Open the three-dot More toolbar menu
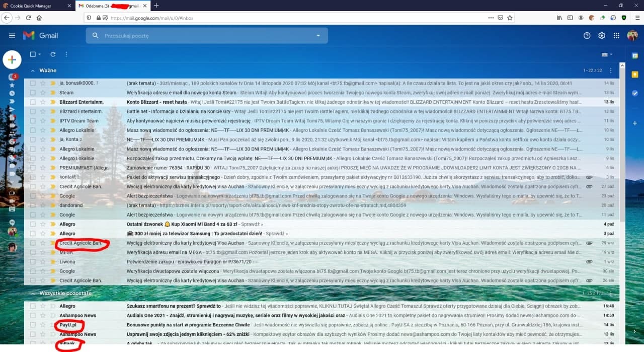The width and height of the screenshot is (644, 352). 66,54
